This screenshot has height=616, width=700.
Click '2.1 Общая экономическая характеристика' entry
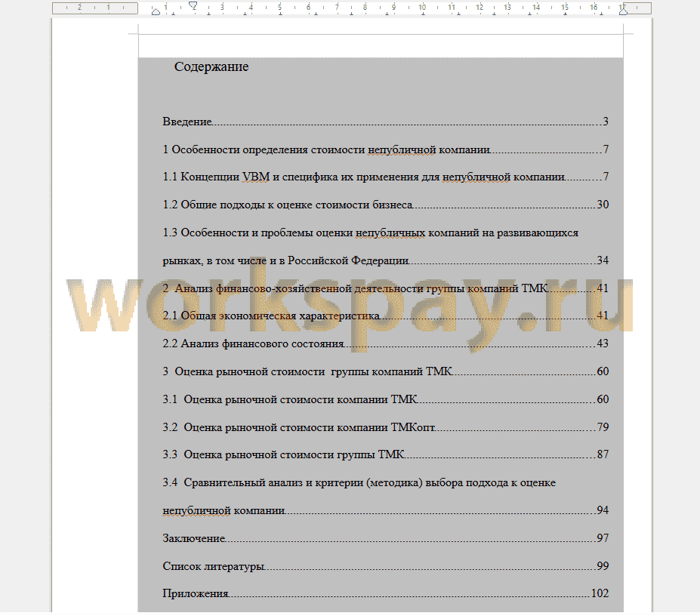385,316
